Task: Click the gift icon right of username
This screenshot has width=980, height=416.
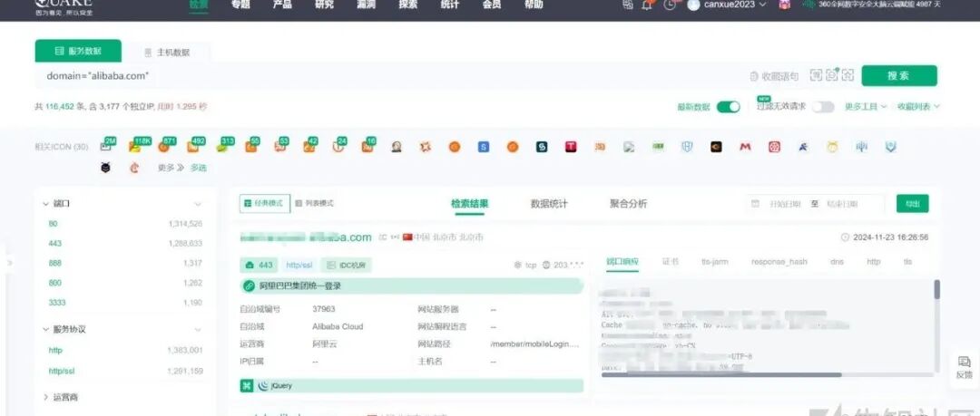Action: coord(784,5)
